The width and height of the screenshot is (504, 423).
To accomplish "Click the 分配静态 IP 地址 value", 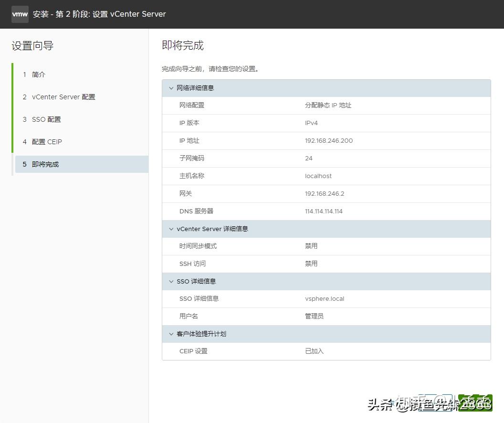I will 328,106.
